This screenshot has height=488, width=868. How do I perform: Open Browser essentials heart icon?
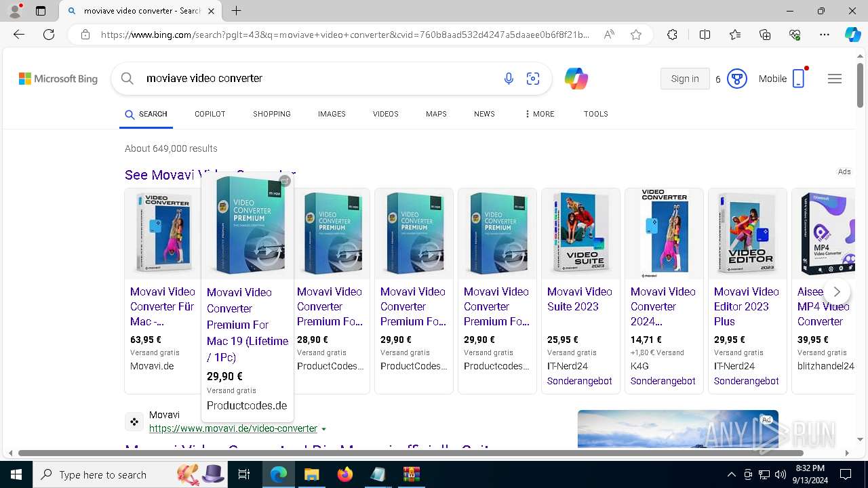(x=795, y=35)
